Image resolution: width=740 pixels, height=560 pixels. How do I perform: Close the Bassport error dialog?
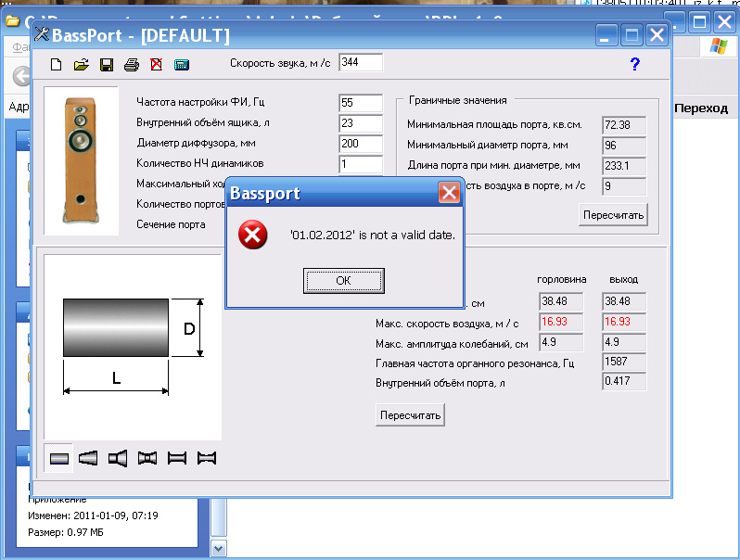click(x=449, y=193)
